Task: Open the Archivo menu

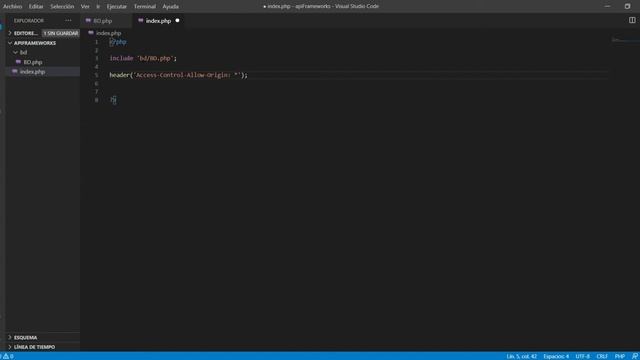Action: pos(13,7)
